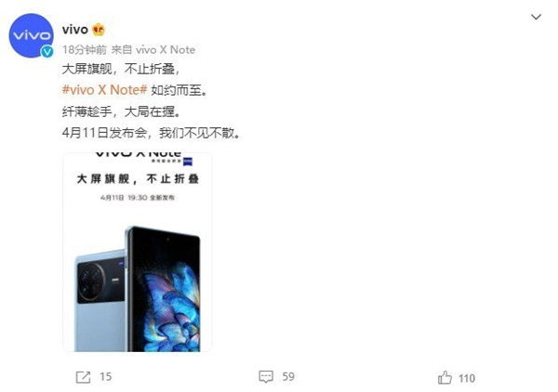Viewport: 558px width, 392px height.
Task: Click the blue ZEISS logo in poster
Action: pyautogui.click(x=188, y=162)
